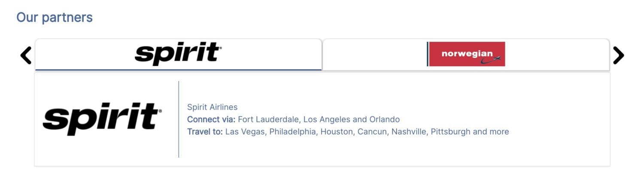Click 'and more' at end of destinations
The width and height of the screenshot is (644, 177).
[x=491, y=131]
